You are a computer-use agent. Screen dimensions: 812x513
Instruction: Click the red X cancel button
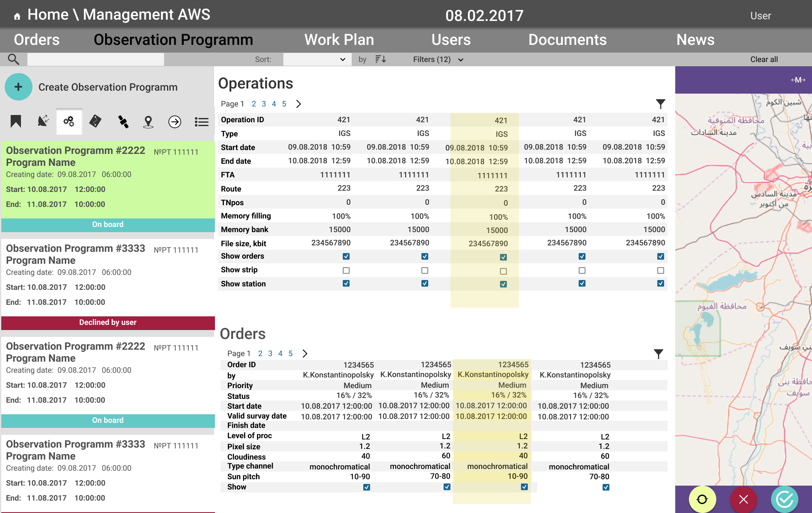[x=744, y=499]
